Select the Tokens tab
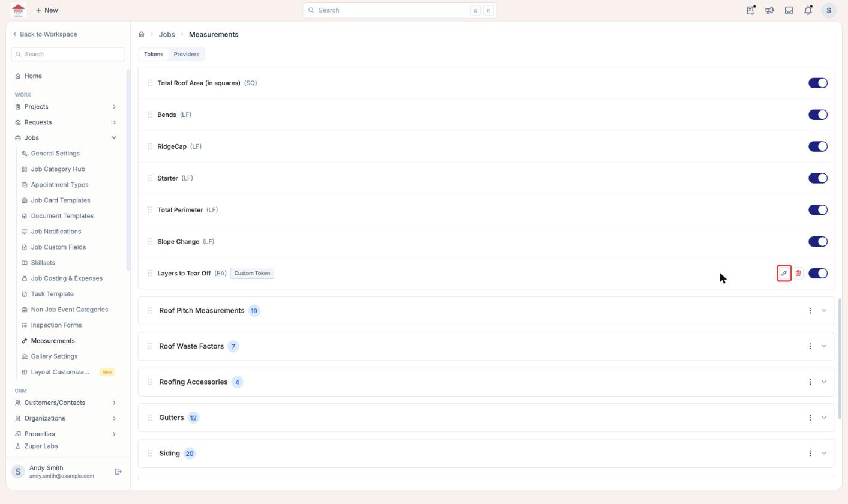 154,54
